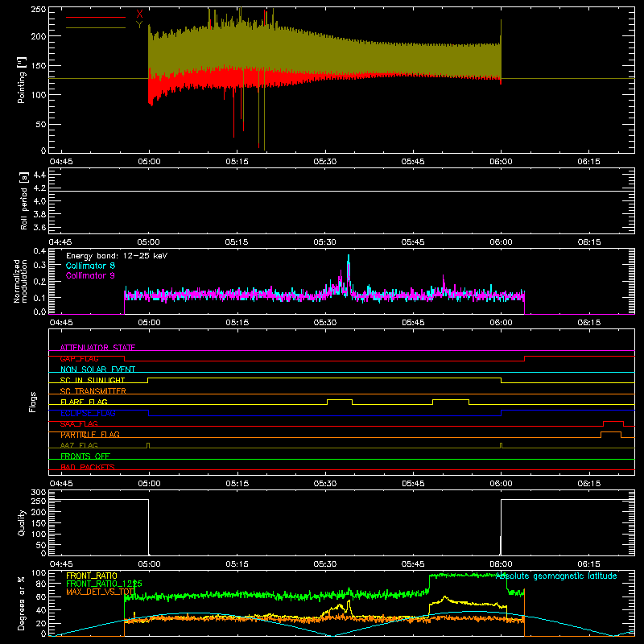644x644 pixels.
Task: Click the 'Collimator 9' legend label
Action: [x=90, y=275]
